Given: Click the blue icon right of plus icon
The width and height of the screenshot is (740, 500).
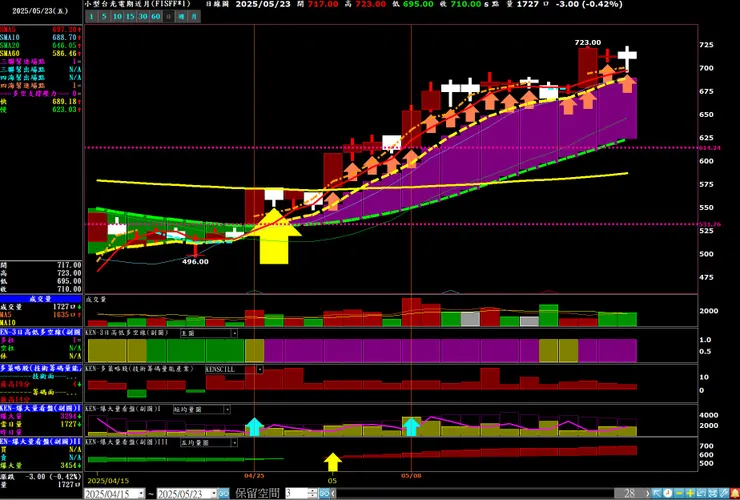Looking at the screenshot, I should 701,493.
